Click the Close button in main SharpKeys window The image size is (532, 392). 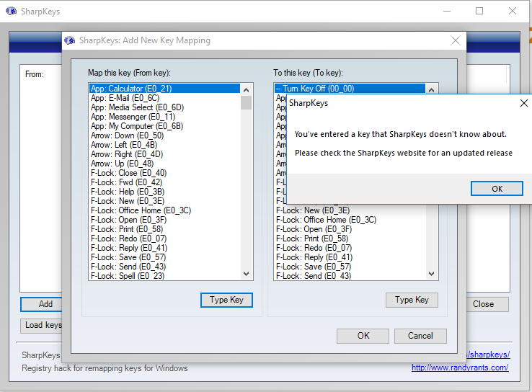tap(487, 304)
